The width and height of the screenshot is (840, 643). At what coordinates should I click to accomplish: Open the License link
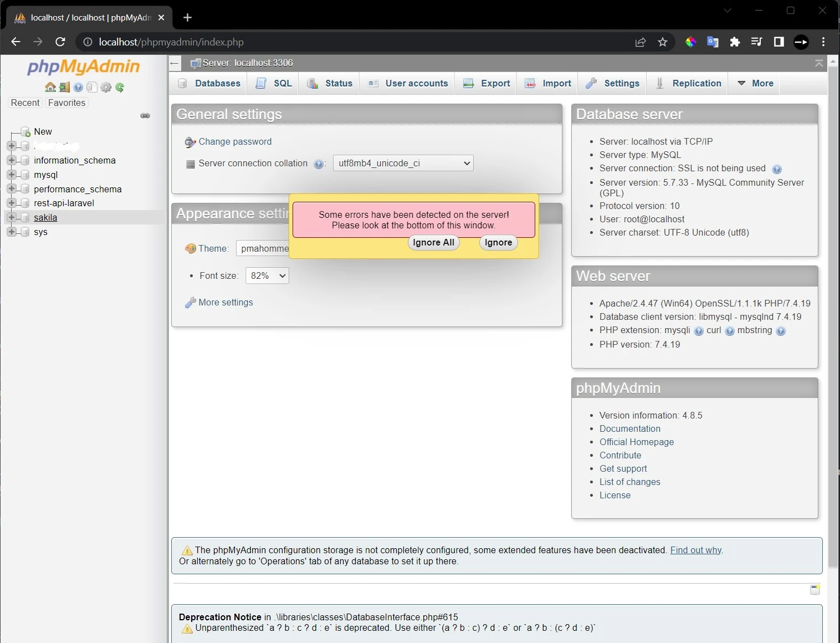pos(615,495)
